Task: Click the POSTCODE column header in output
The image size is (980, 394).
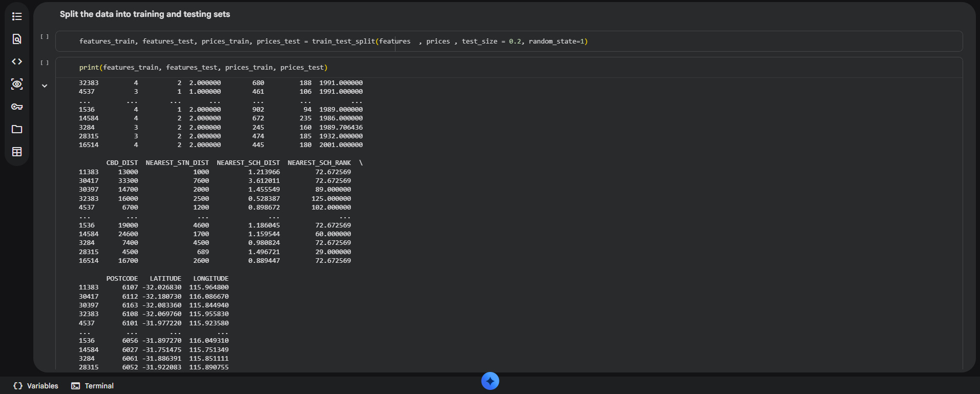Action: pyautogui.click(x=122, y=279)
